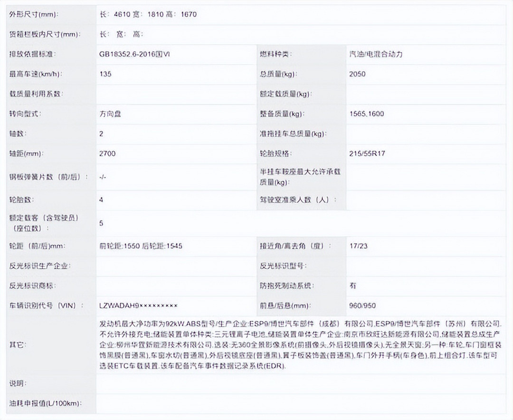The image size is (513, 420).
Task: Click the 载质量利用系数 label
Action: click(36, 94)
